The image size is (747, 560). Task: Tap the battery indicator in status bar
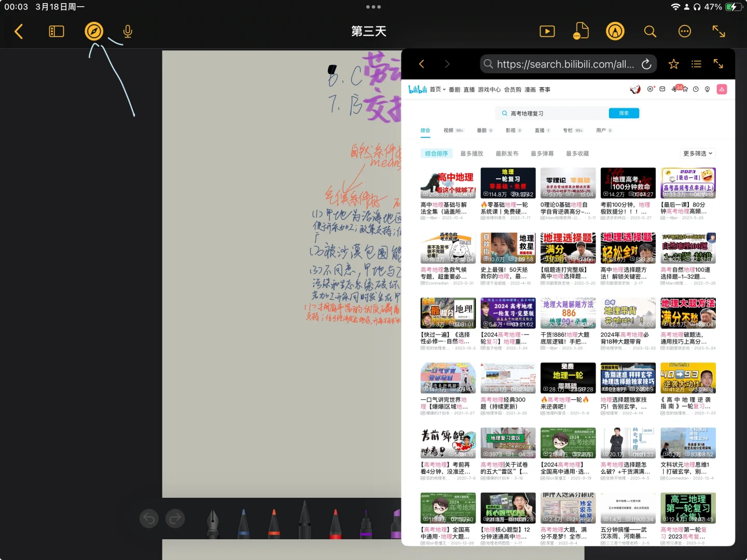pyautogui.click(x=734, y=7)
